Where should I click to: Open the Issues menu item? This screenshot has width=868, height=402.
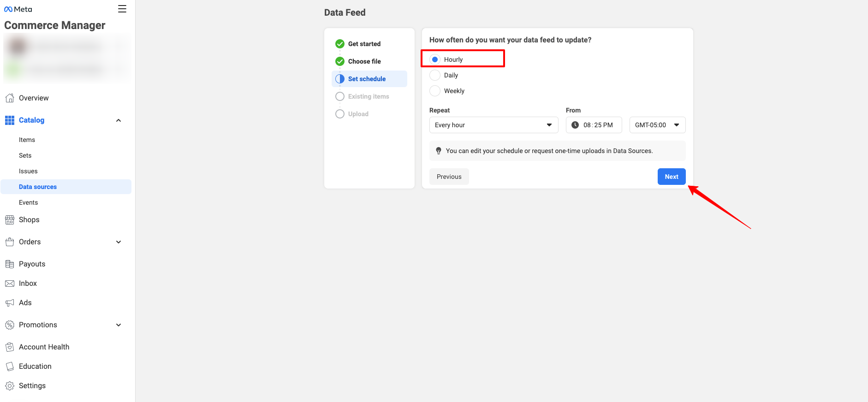pos(28,171)
